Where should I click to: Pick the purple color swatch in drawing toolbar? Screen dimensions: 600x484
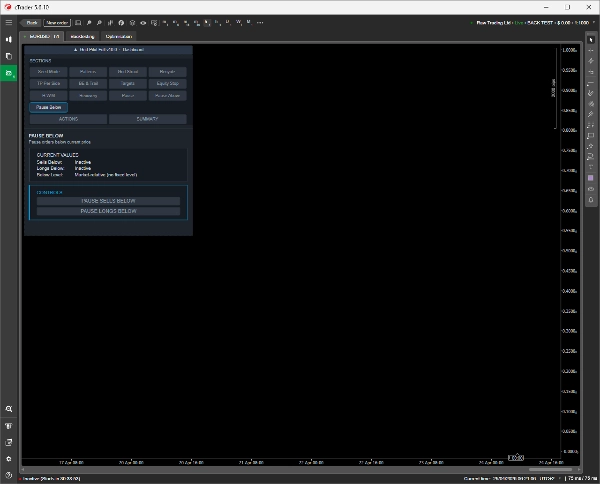(591, 177)
